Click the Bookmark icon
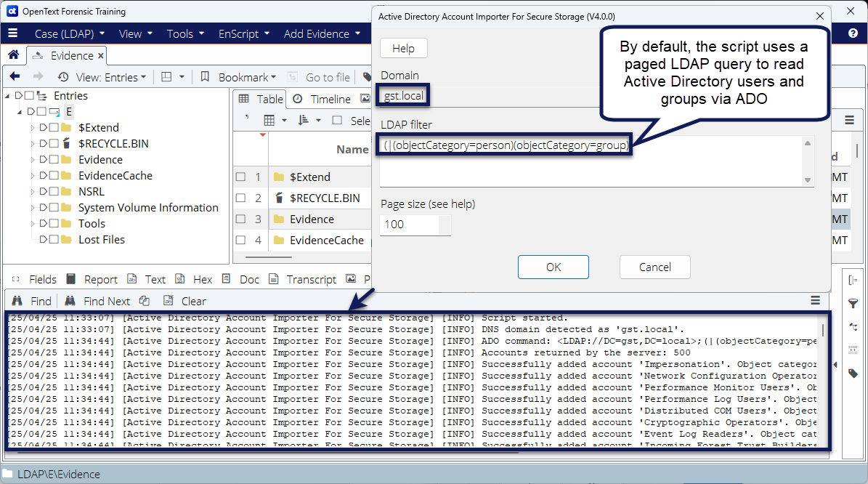868x484 pixels. 205,76
